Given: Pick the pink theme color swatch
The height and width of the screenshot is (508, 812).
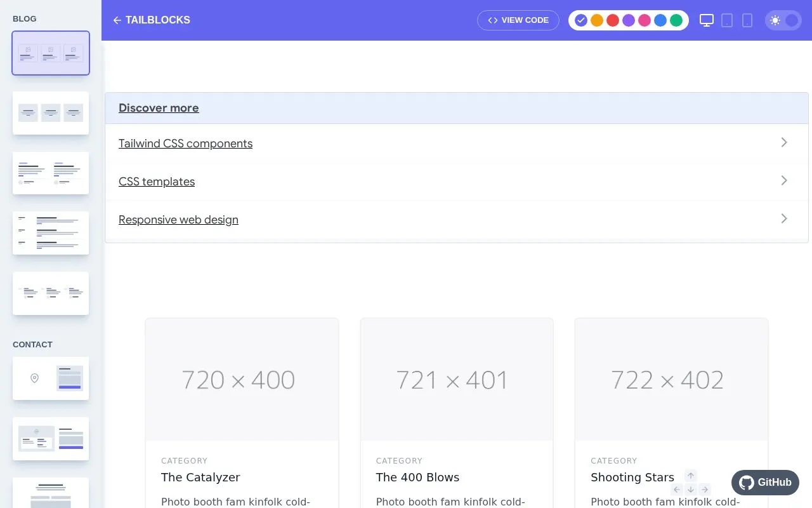Looking at the screenshot, I should 645,20.
